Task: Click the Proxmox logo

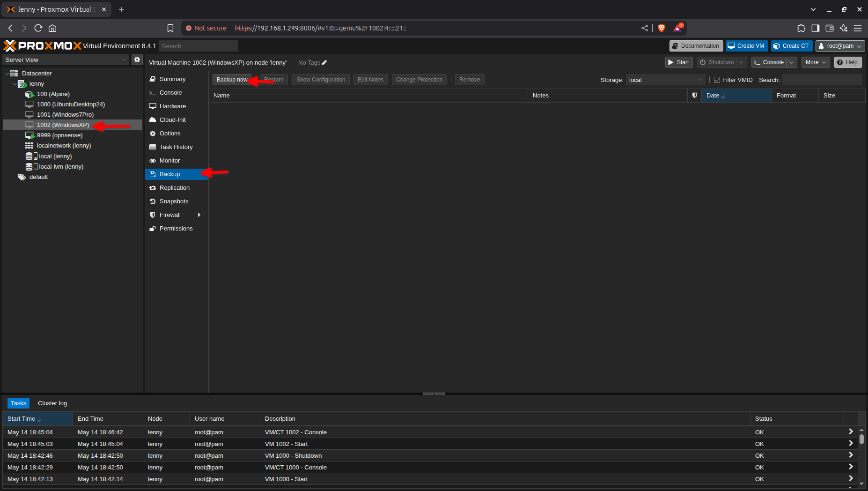Action: click(43, 45)
